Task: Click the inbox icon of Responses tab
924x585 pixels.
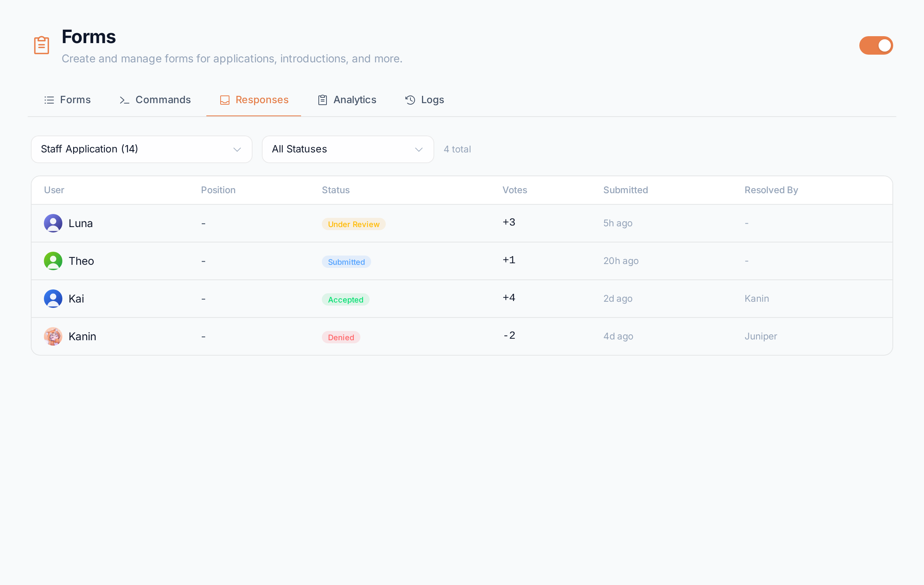Action: (225, 100)
